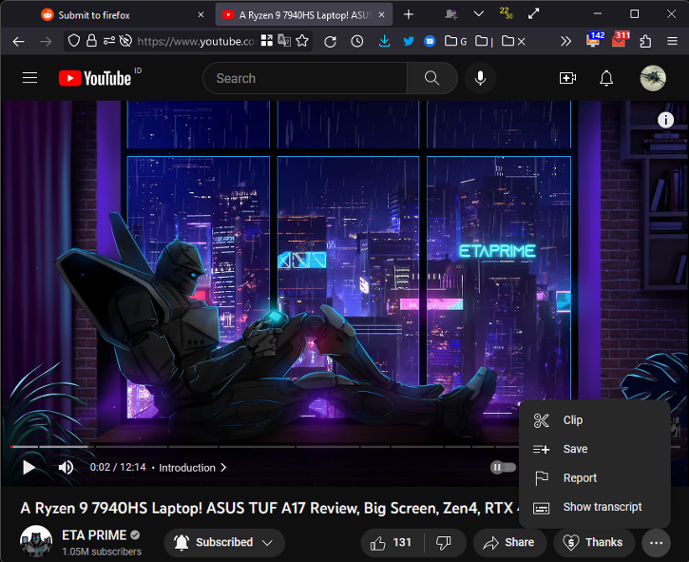Play the video
This screenshot has height=562, width=689.
(29, 467)
